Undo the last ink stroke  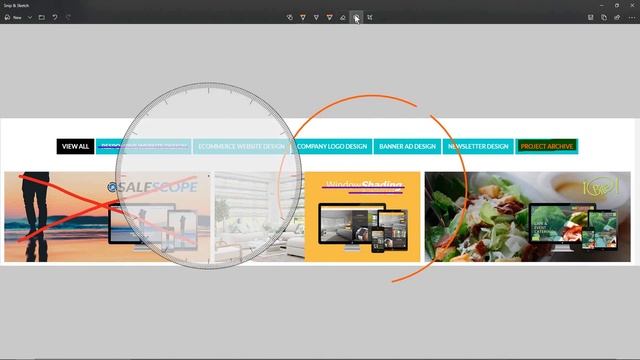pos(55,18)
